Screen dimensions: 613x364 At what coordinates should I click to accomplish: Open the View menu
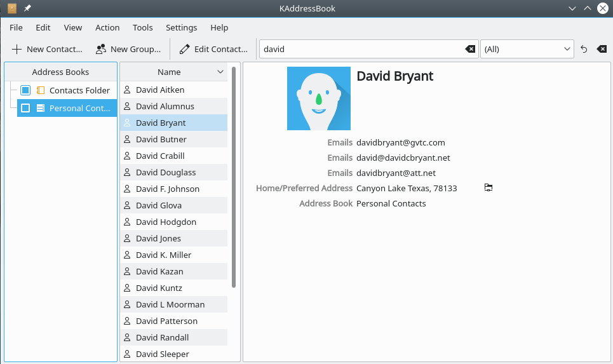73,28
